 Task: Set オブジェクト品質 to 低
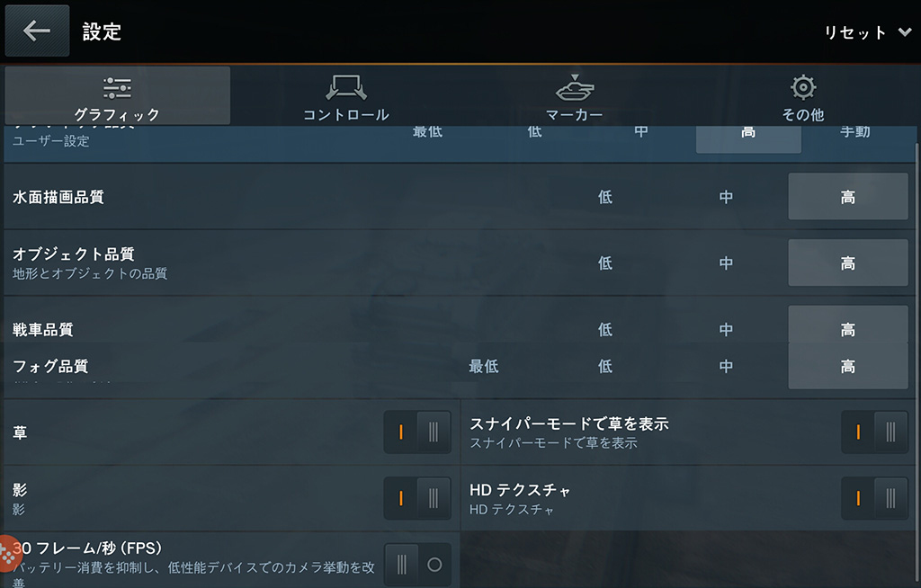[605, 263]
